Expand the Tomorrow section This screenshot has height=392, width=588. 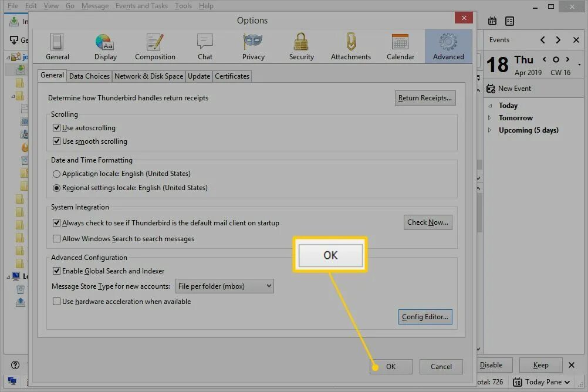coord(490,118)
